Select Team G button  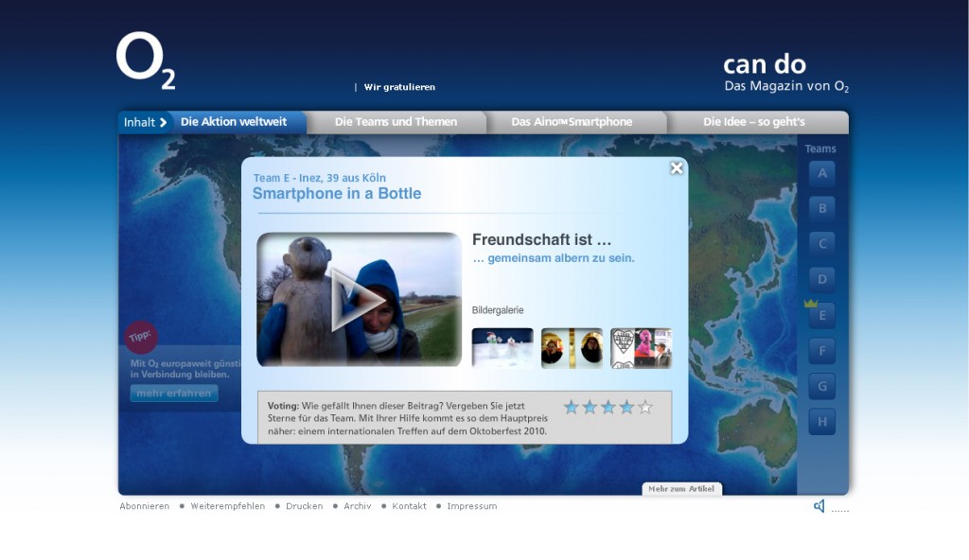pos(822,386)
